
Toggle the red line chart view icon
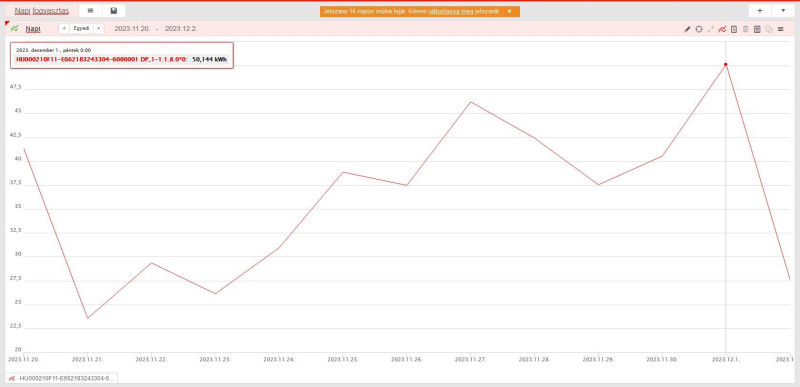(x=722, y=30)
